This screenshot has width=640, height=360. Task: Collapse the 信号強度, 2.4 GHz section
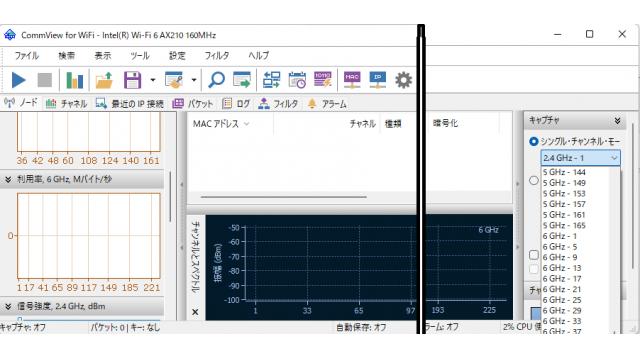coord(8,307)
